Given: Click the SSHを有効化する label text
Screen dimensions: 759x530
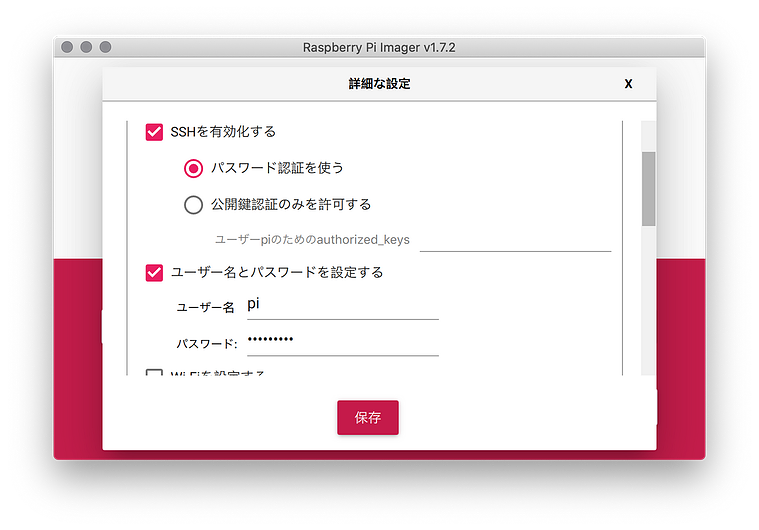Looking at the screenshot, I should coord(223,132).
